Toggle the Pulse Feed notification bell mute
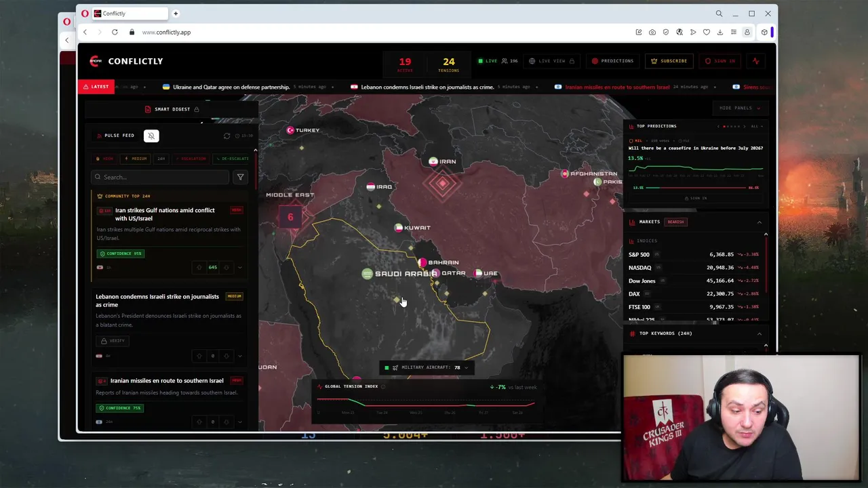The height and width of the screenshot is (488, 868). pos(151,136)
